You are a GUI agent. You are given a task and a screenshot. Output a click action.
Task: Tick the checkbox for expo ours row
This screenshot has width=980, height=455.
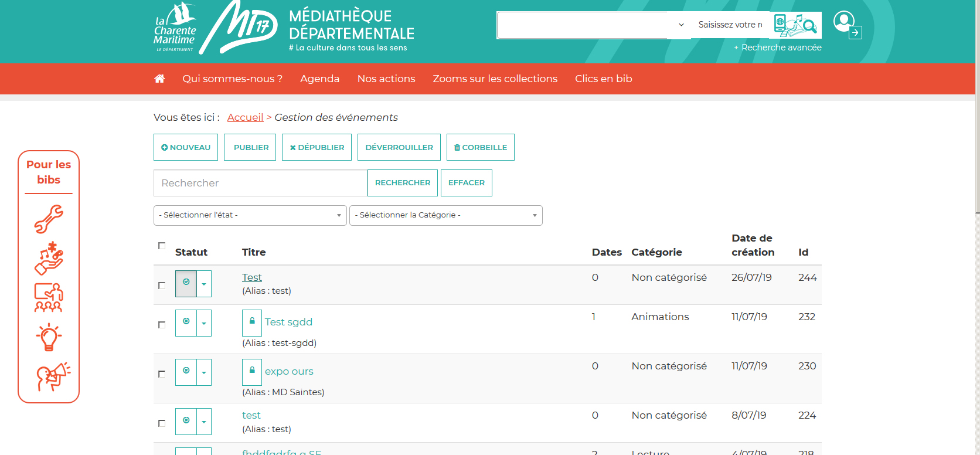click(162, 374)
